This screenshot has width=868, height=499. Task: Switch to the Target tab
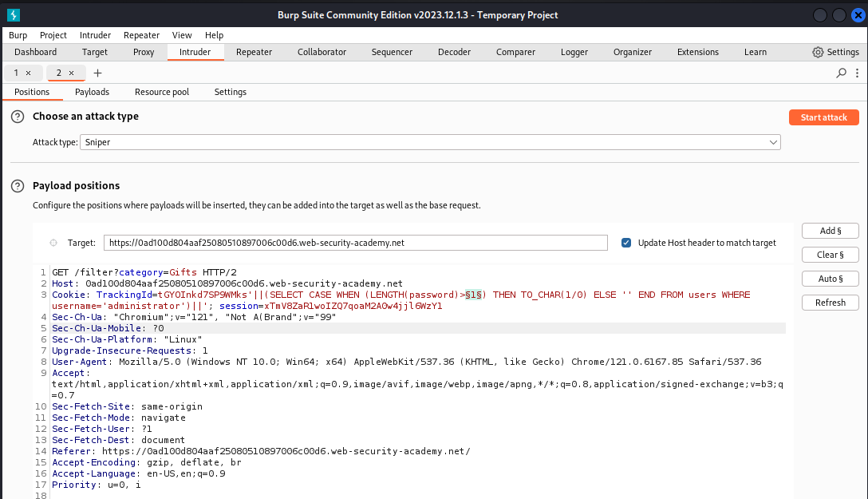(95, 52)
